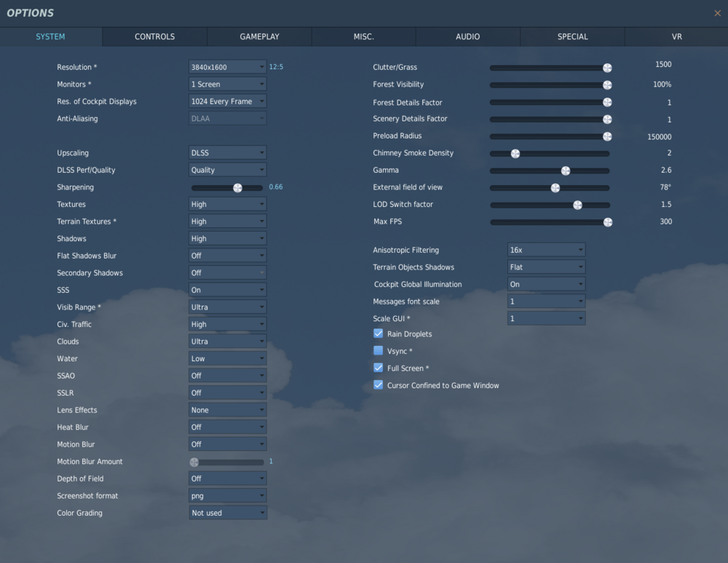Screen dimensions: 728x563
Task: Toggle the Full Screen checkbox
Action: pos(379,368)
